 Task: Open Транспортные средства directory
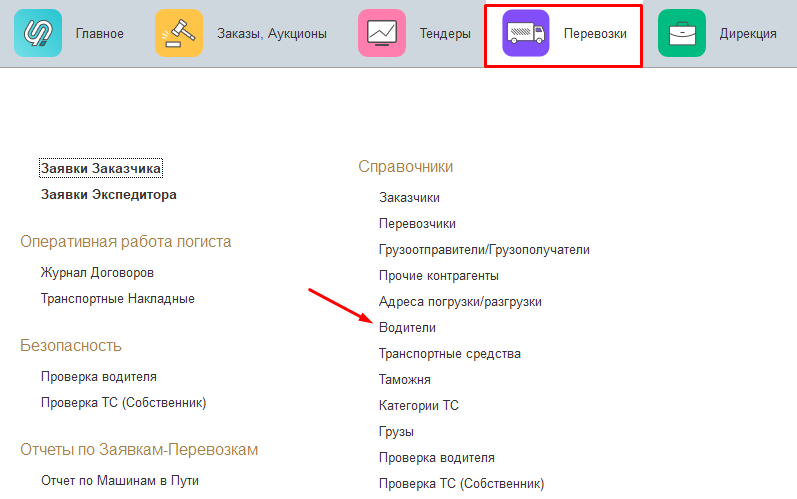click(x=450, y=354)
